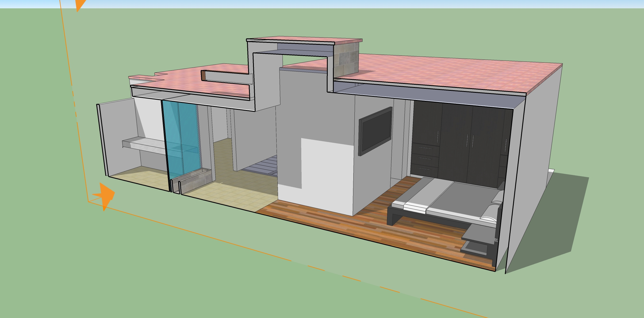Viewport: 644px width, 318px height.
Task: Select the wall-mounted flat screen TV
Action: (x=375, y=131)
